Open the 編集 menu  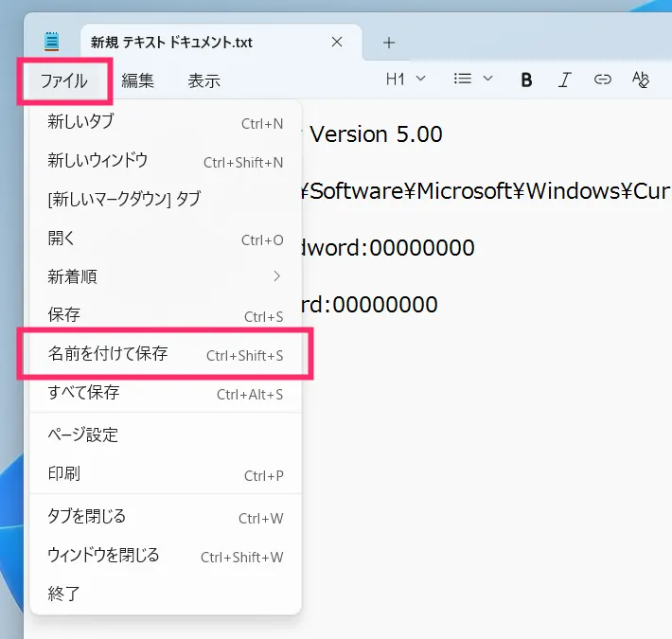pyautogui.click(x=137, y=80)
